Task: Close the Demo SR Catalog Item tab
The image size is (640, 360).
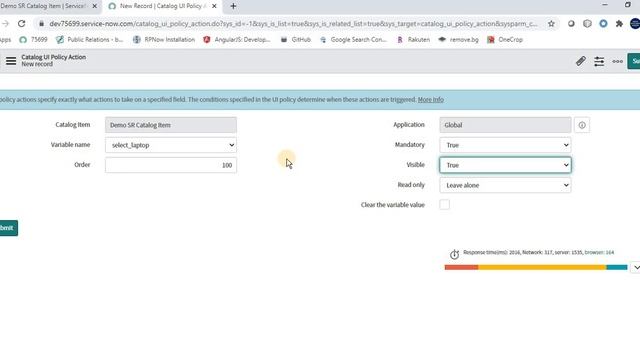Action: (94, 6)
